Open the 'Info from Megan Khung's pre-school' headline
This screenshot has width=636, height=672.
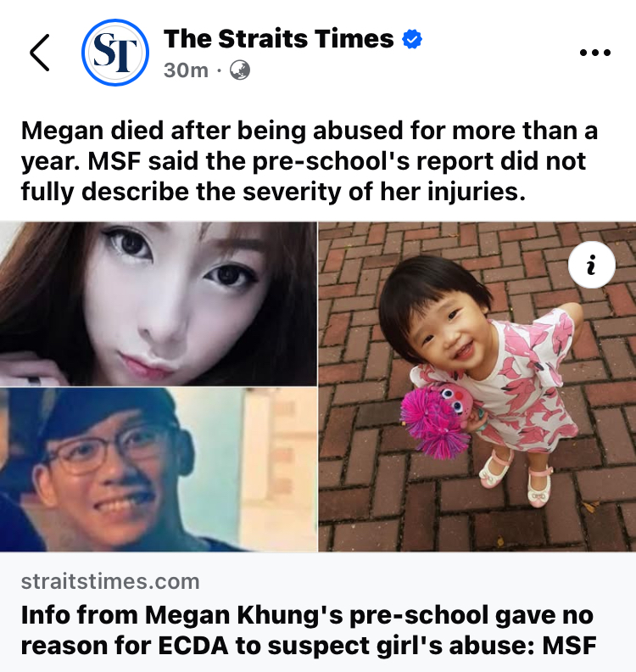tap(309, 630)
